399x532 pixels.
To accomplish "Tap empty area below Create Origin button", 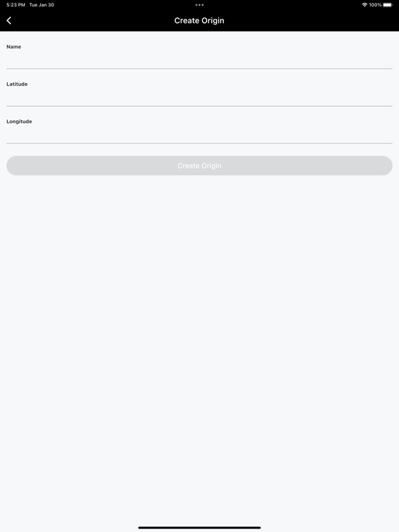I will point(199,339).
